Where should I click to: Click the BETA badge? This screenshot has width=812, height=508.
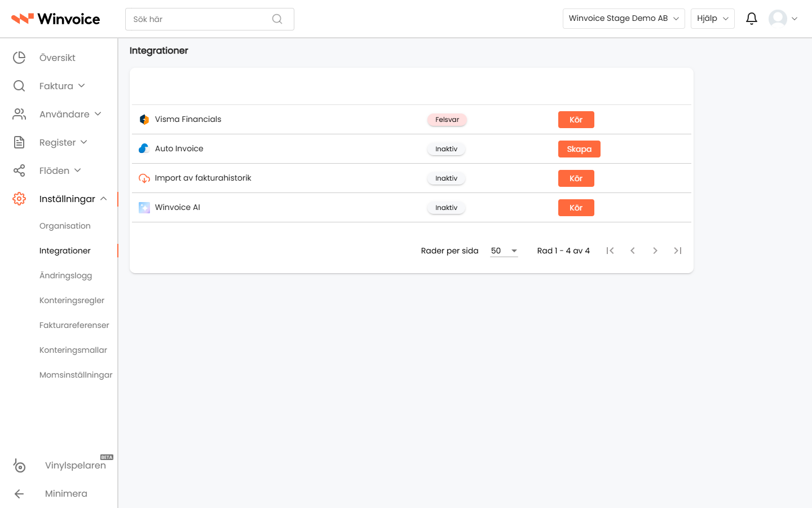(x=107, y=457)
